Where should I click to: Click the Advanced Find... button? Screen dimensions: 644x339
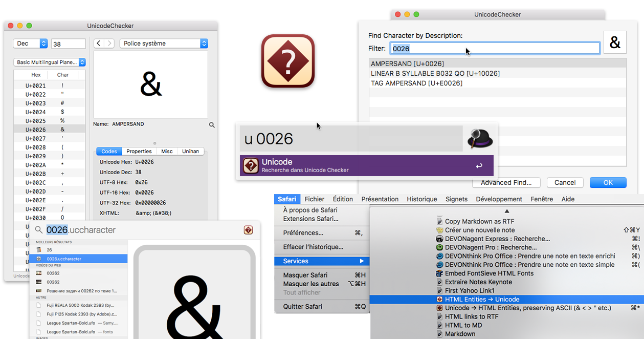506,183
